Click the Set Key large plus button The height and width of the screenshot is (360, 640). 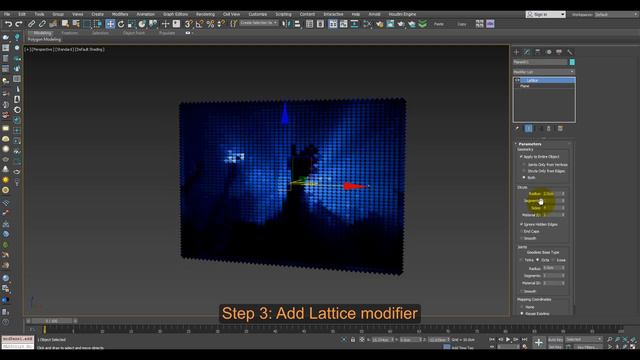[x=539, y=343]
